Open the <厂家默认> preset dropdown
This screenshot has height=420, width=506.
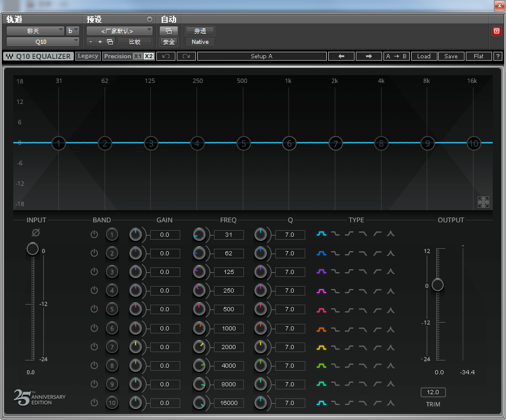point(120,31)
